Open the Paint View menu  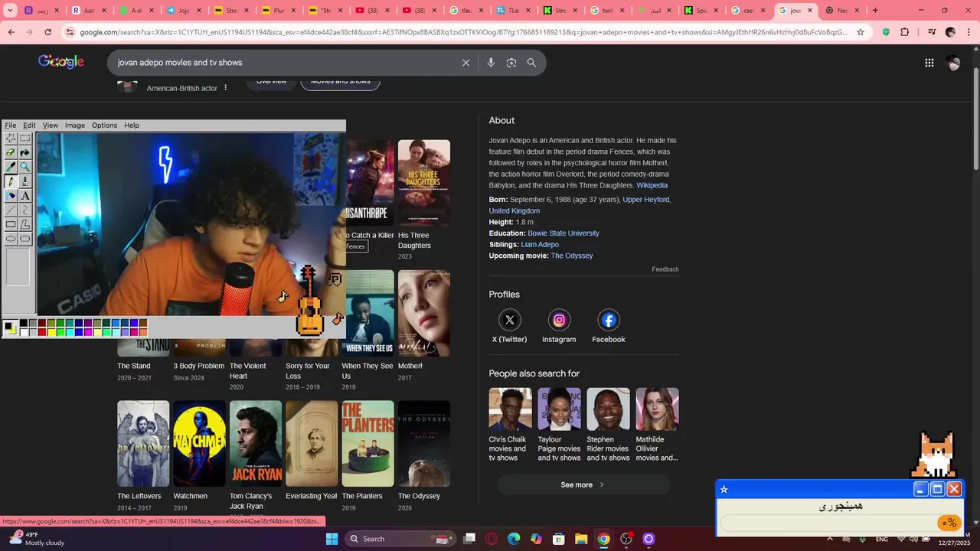[x=51, y=126]
